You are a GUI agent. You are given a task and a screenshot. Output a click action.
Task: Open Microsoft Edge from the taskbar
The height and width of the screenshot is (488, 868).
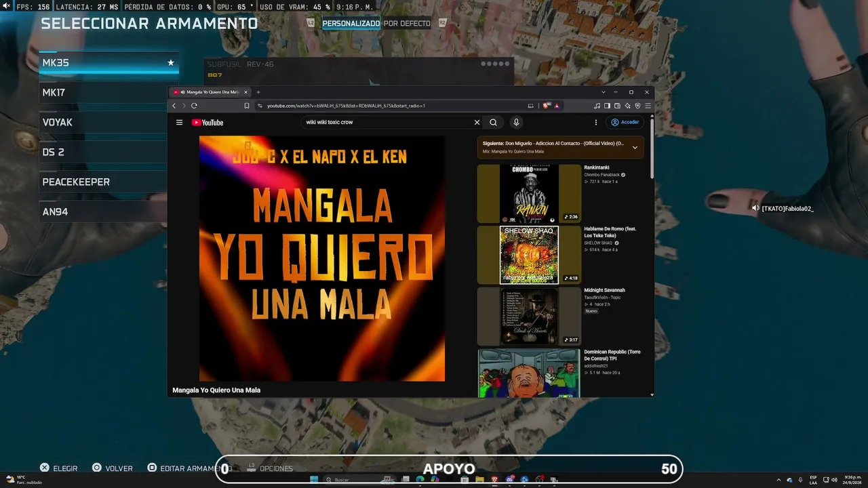pyautogui.click(x=420, y=480)
